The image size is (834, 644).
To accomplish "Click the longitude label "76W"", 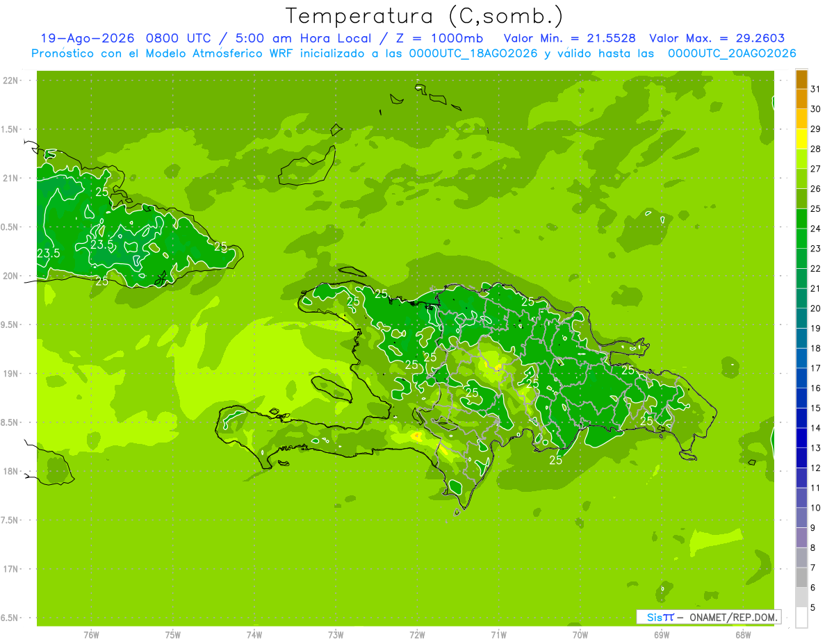I will (x=91, y=634).
